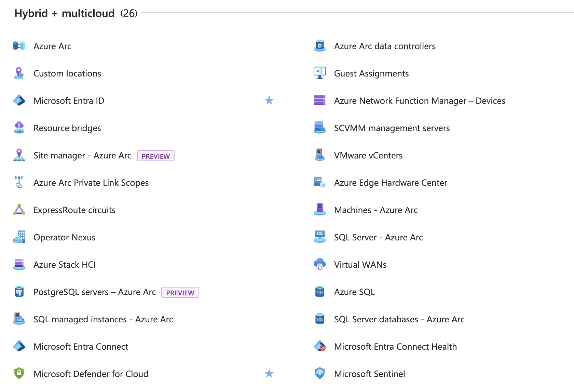This screenshot has height=392, width=574.
Task: Open Azure Arc data controllers
Action: click(x=385, y=46)
